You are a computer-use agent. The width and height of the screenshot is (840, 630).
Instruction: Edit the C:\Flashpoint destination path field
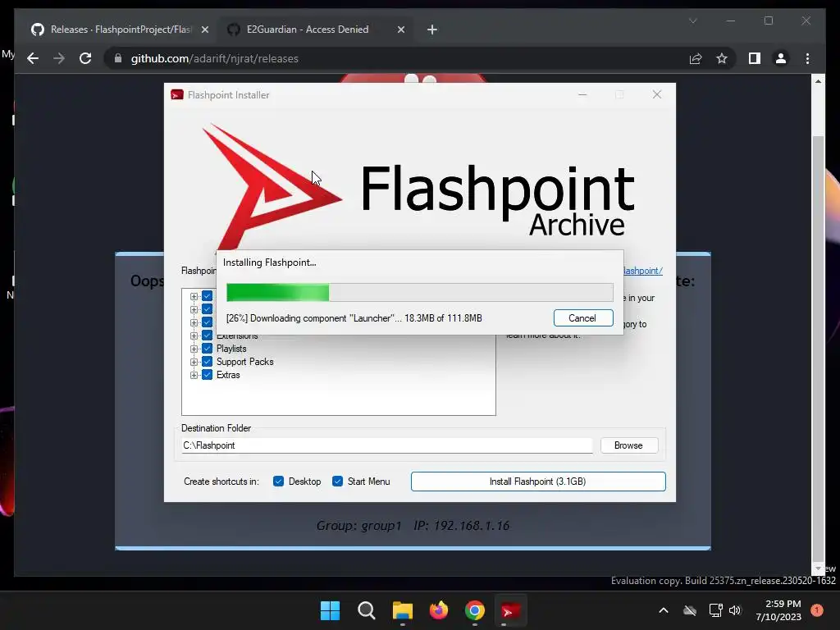click(x=387, y=445)
